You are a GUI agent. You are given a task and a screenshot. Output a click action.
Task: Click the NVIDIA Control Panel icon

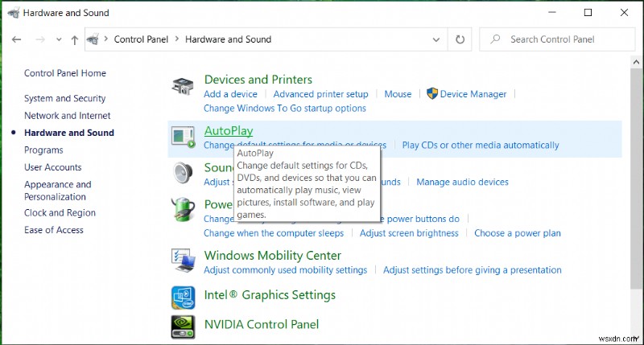pos(184,326)
